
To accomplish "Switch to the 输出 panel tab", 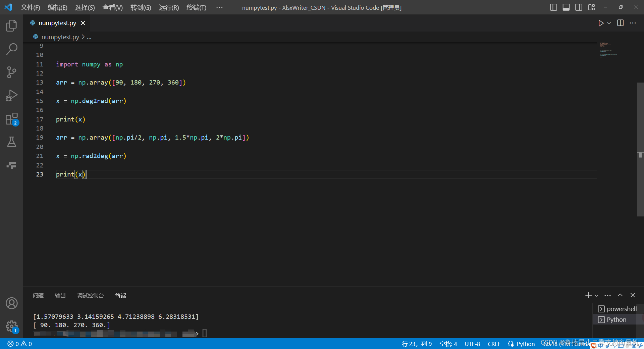I will [x=60, y=295].
